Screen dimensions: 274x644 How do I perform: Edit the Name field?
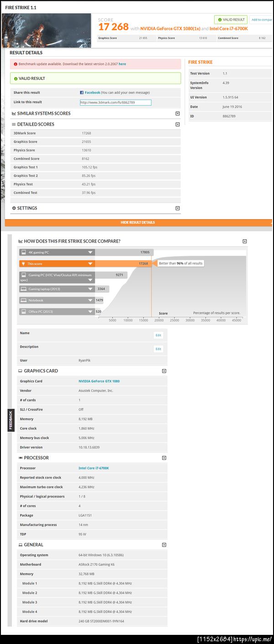point(158,335)
